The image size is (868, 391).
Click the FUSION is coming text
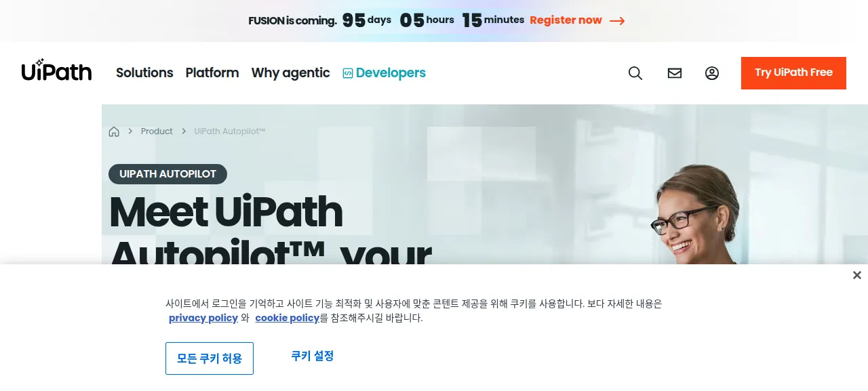[292, 20]
